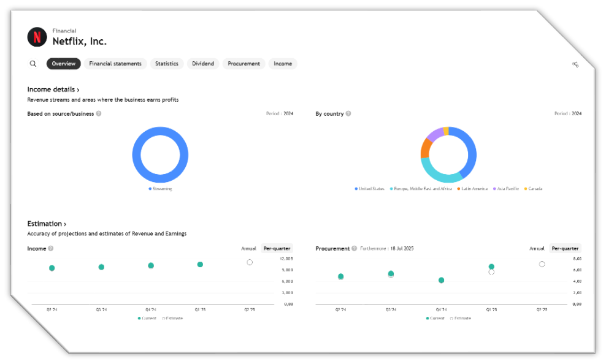Click the 18 Jul 2025 date text

tap(402, 249)
